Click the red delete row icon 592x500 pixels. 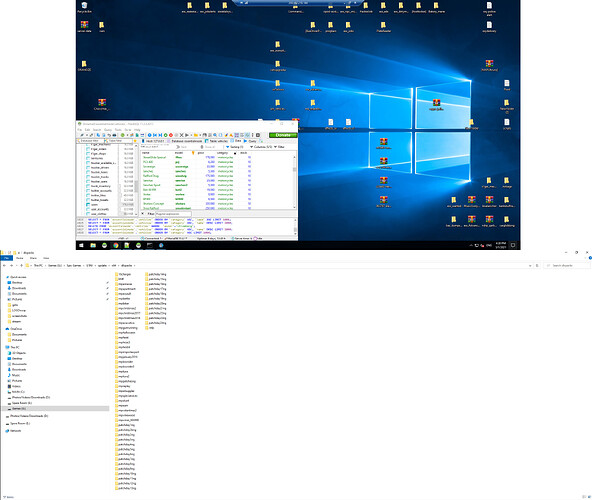click(x=171, y=135)
